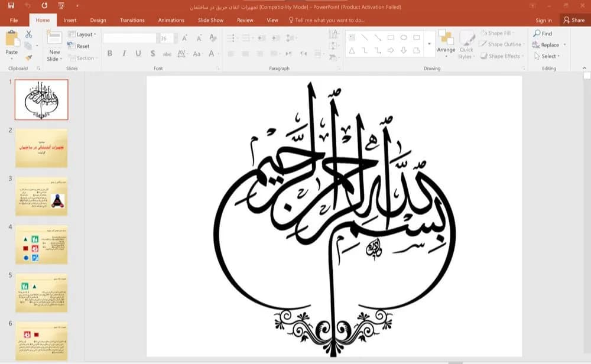Click the Share button
591x364 pixels.
[574, 20]
